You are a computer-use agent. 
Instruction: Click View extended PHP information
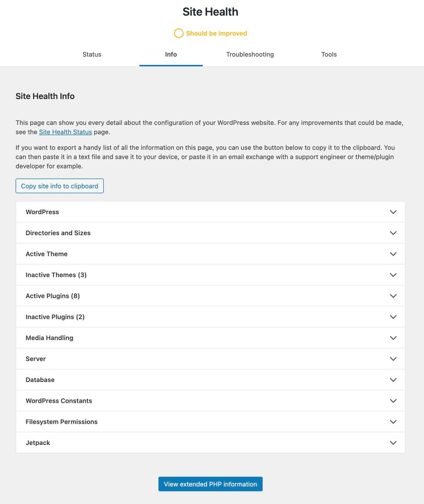point(210,484)
